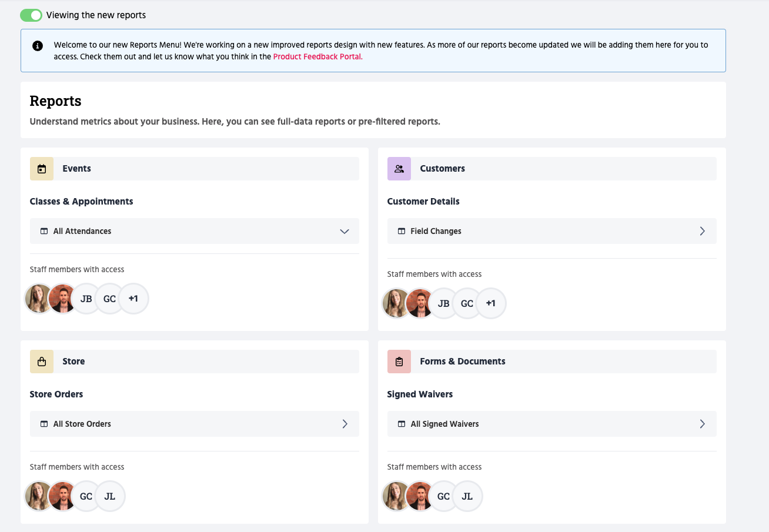The image size is (769, 532).
Task: Click the JL avatar under Store
Action: click(x=110, y=496)
